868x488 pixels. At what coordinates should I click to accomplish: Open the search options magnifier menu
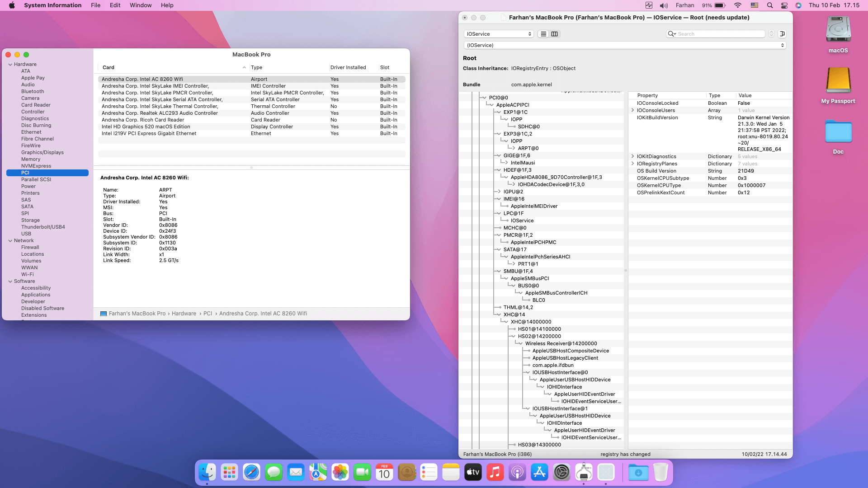click(x=671, y=34)
